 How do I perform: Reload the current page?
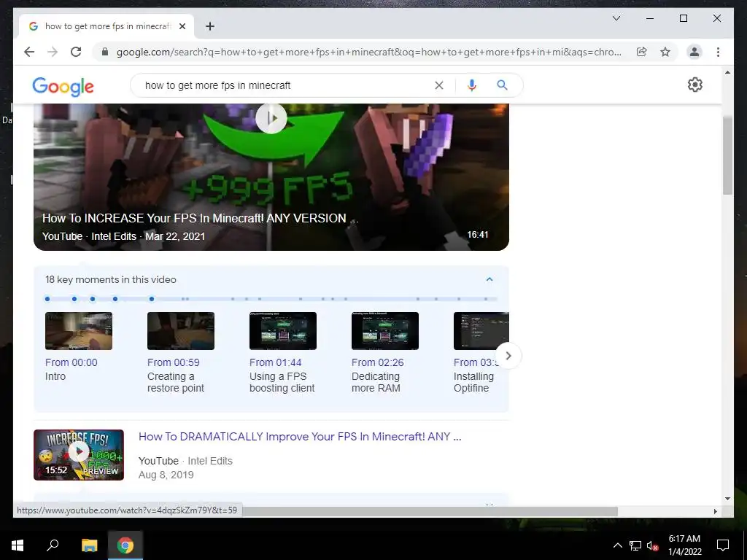[x=76, y=52]
